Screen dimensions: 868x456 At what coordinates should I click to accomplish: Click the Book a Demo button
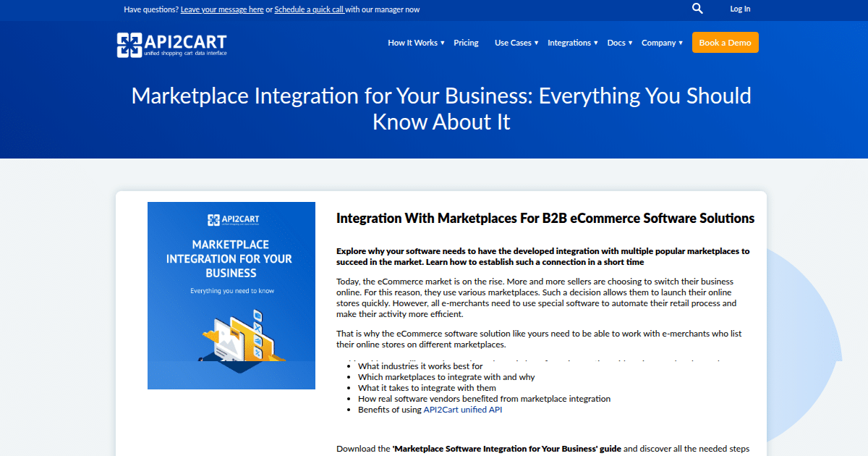tap(725, 43)
